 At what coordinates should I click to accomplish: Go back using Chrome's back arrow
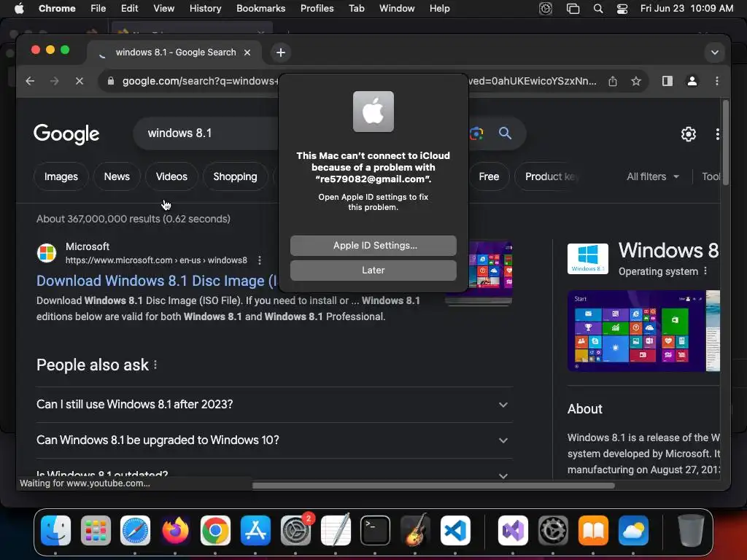30,81
